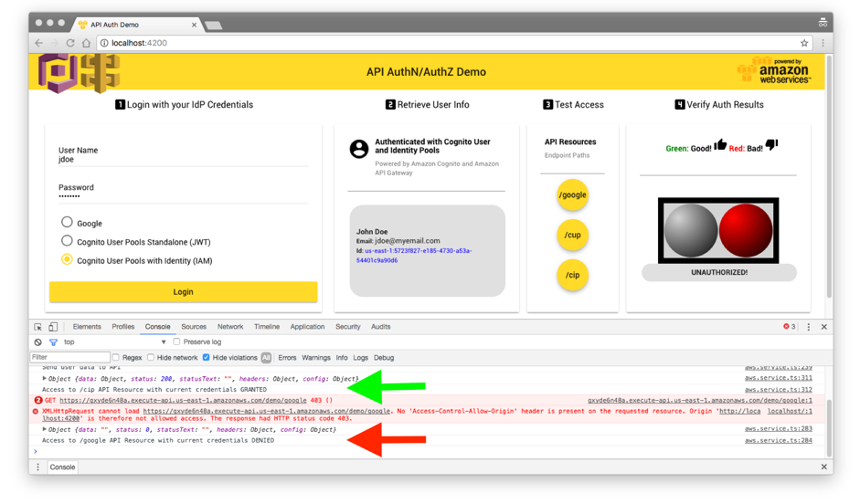The width and height of the screenshot is (860, 504).
Task: Click the User Name input field
Action: (183, 160)
